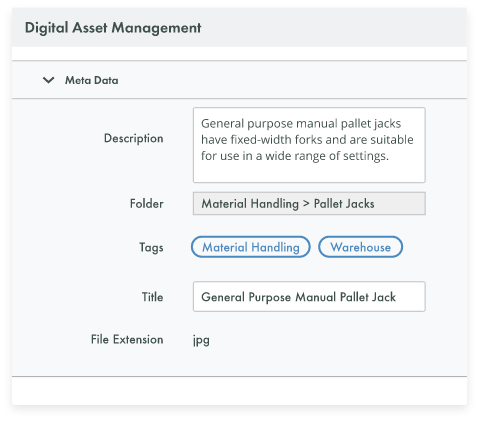Click the Digital Asset Management heading
This screenshot has height=422, width=480.
coord(113,28)
